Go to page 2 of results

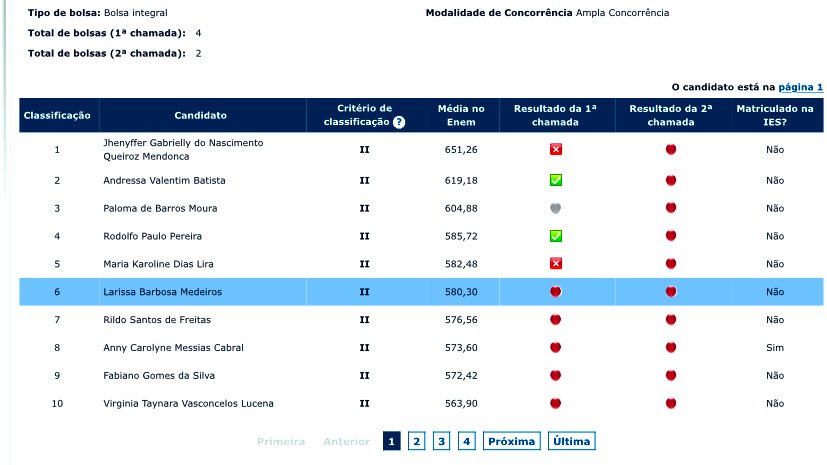click(x=417, y=441)
